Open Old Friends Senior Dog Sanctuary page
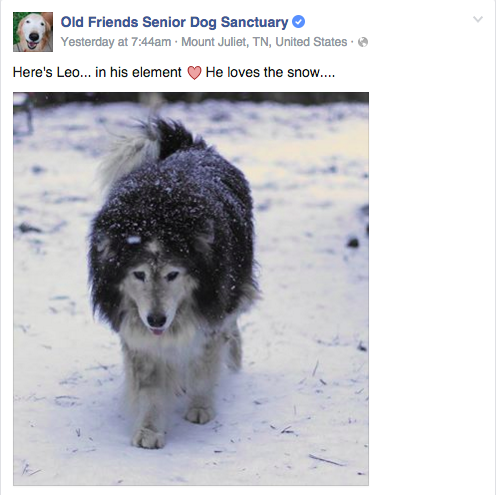 (x=174, y=22)
